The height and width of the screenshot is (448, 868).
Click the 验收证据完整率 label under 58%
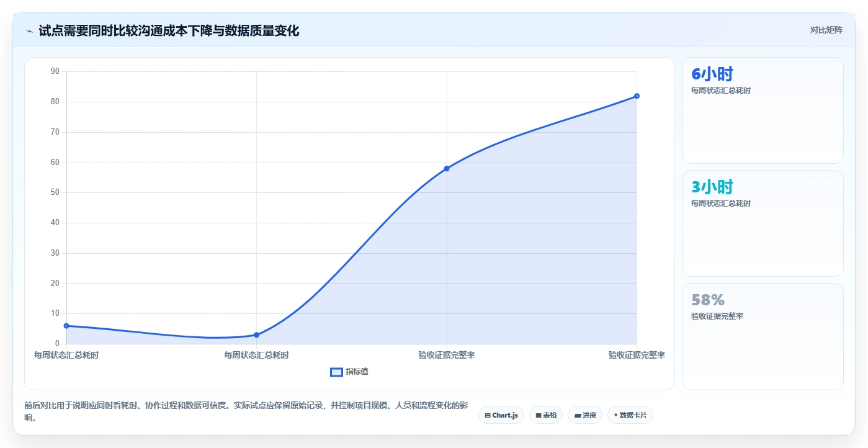pyautogui.click(x=717, y=316)
